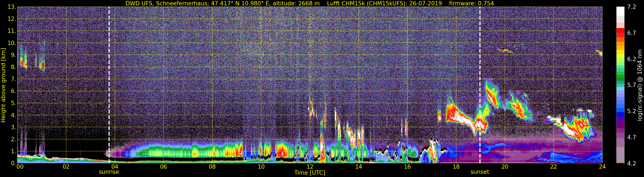Click the time axis tick '24'
644x177 pixels.
[x=602, y=167]
